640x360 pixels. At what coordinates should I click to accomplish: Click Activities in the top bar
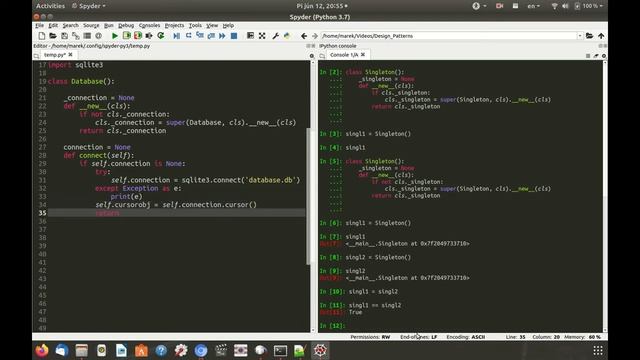point(51,6)
